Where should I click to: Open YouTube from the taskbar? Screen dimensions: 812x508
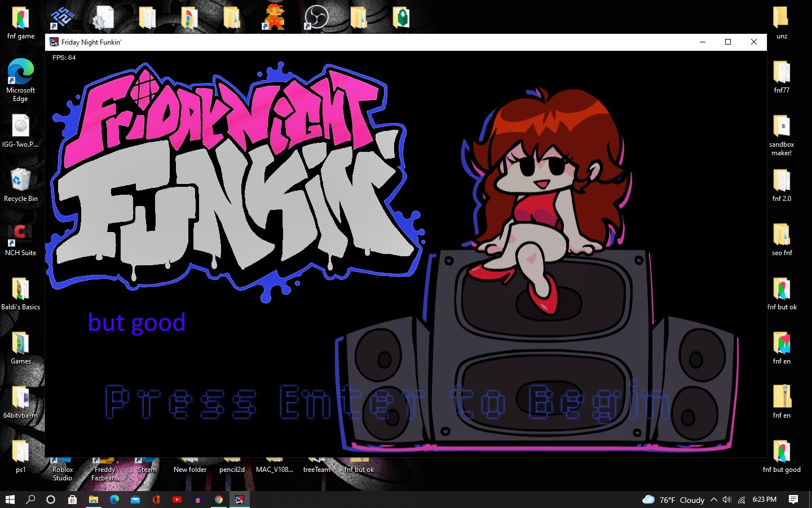[177, 500]
